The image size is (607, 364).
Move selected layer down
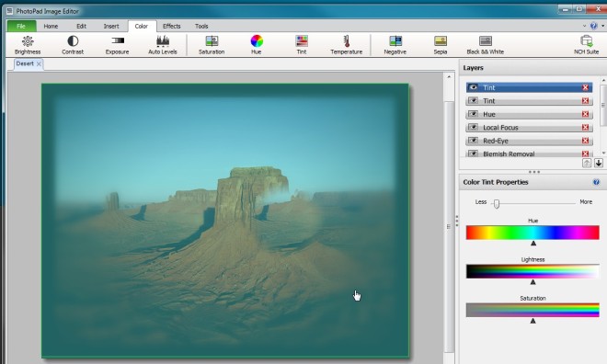[x=599, y=163]
